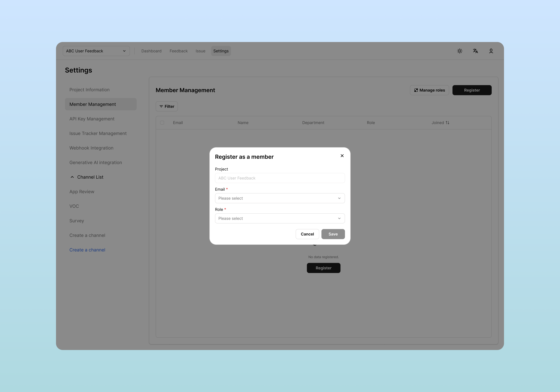This screenshot has height=392, width=560.
Task: Open the Email Please select dropdown
Action: tap(280, 198)
